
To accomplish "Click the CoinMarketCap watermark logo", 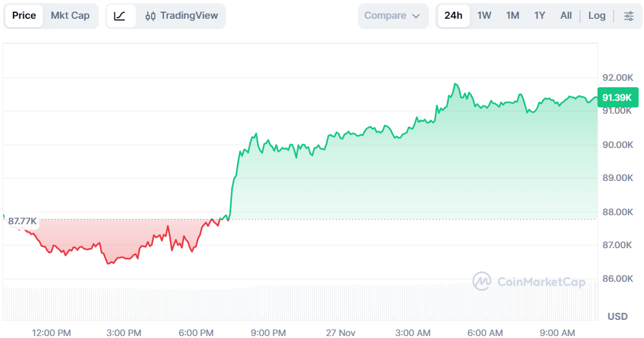I will coord(529,281).
